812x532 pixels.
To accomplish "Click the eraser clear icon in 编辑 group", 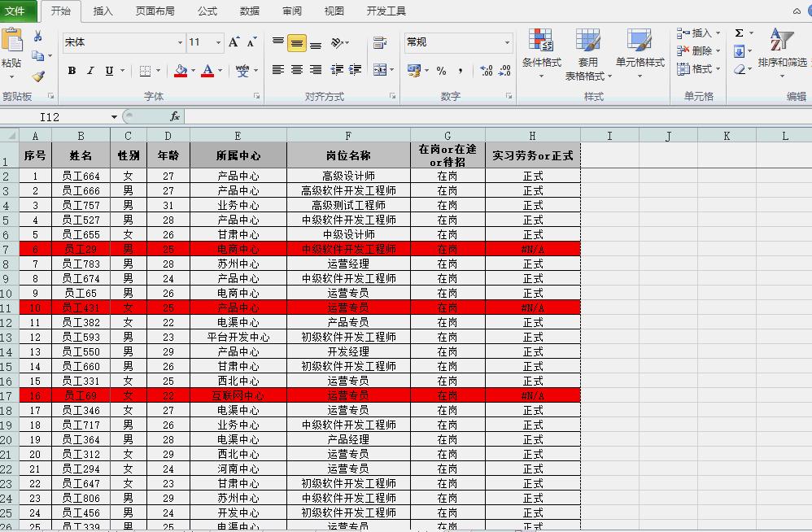I will 739,69.
